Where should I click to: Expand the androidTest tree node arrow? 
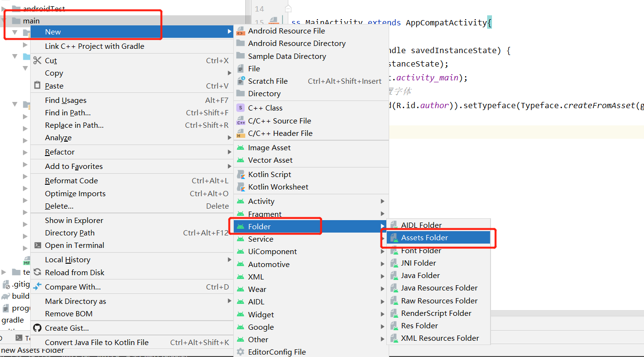(4, 9)
